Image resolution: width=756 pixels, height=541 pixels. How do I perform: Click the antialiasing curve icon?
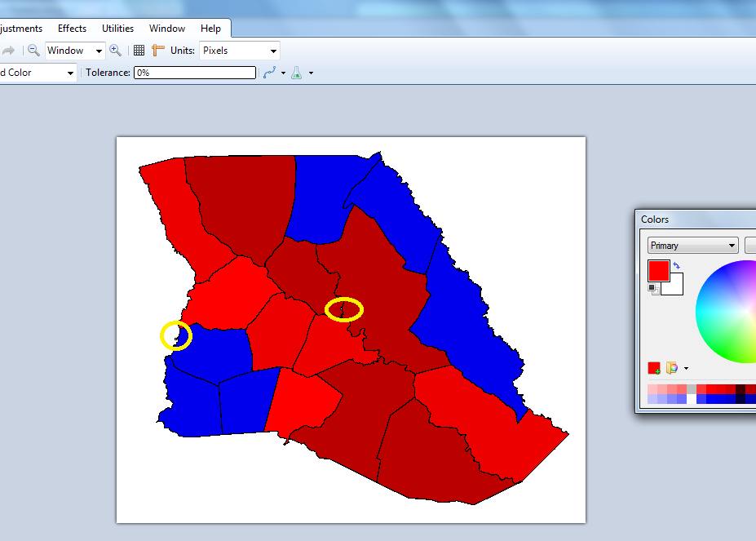269,73
